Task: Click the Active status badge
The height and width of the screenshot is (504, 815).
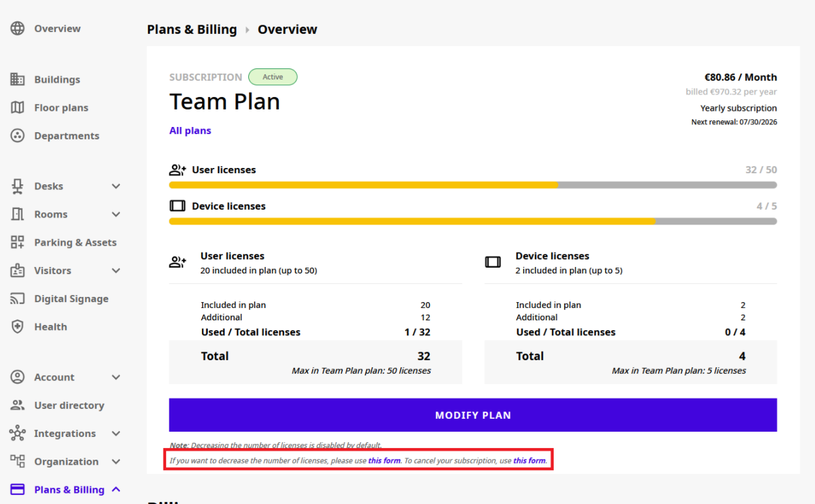Action: 273,77
